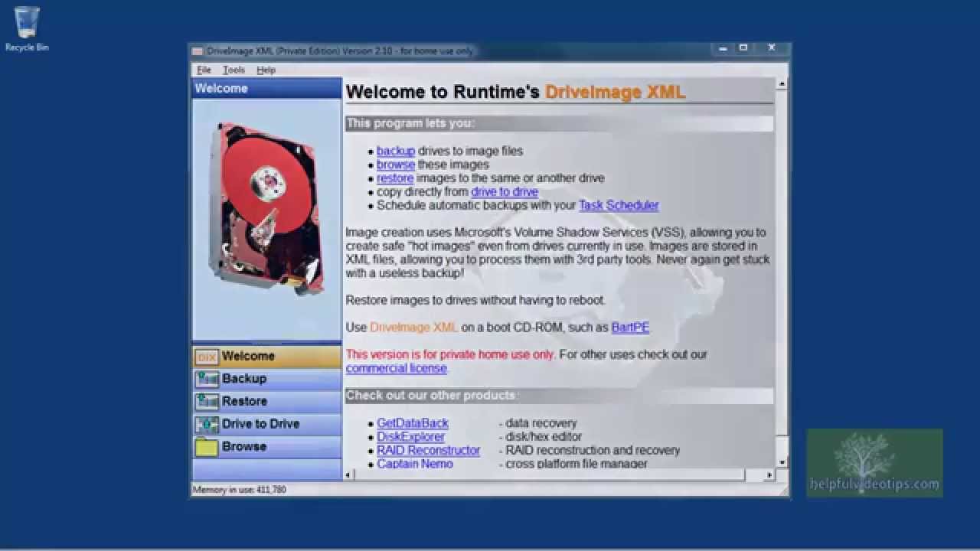Click the Welcome panel header
980x551 pixels.
(x=266, y=88)
